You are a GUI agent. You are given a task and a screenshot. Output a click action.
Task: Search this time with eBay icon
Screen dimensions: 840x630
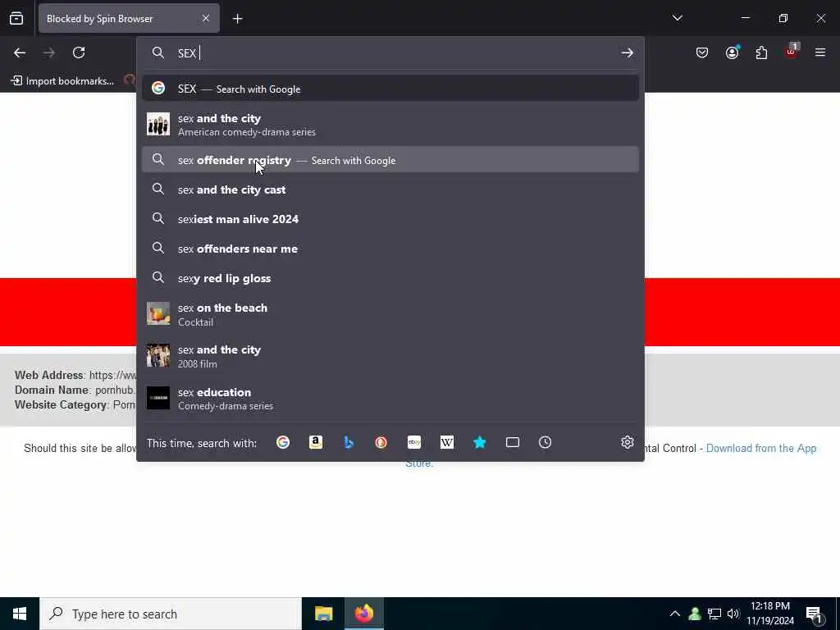tap(414, 442)
